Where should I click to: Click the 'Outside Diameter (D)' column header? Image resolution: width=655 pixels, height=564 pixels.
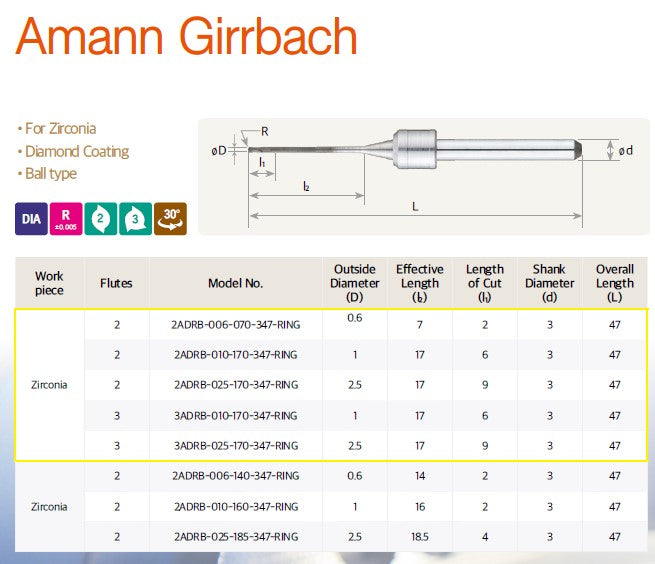(355, 283)
